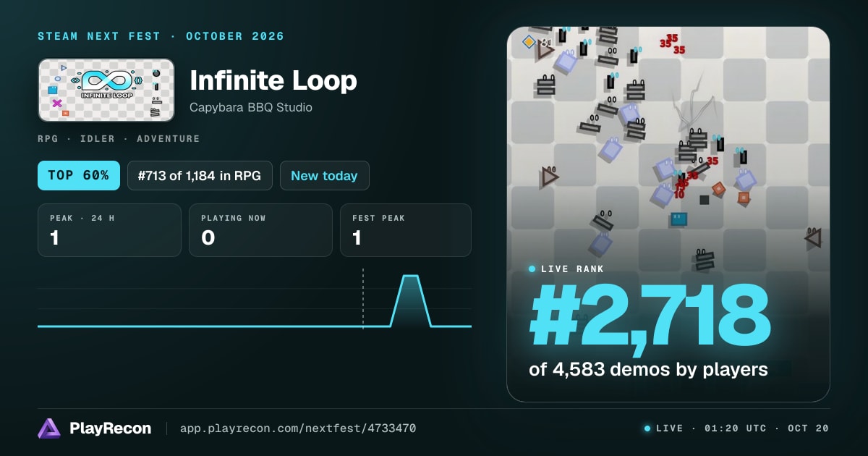The height and width of the screenshot is (456, 868).
Task: Click the spike on the player chart
Action: point(411,300)
